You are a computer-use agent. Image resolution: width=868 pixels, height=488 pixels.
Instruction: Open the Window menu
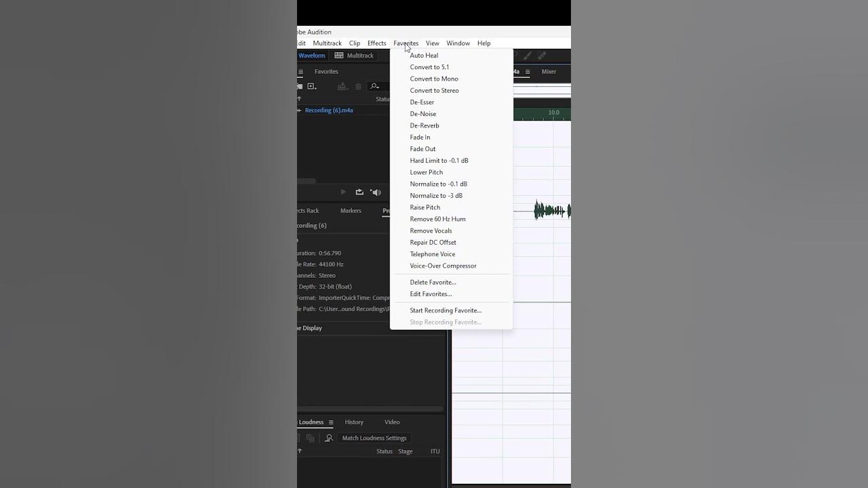tap(458, 43)
